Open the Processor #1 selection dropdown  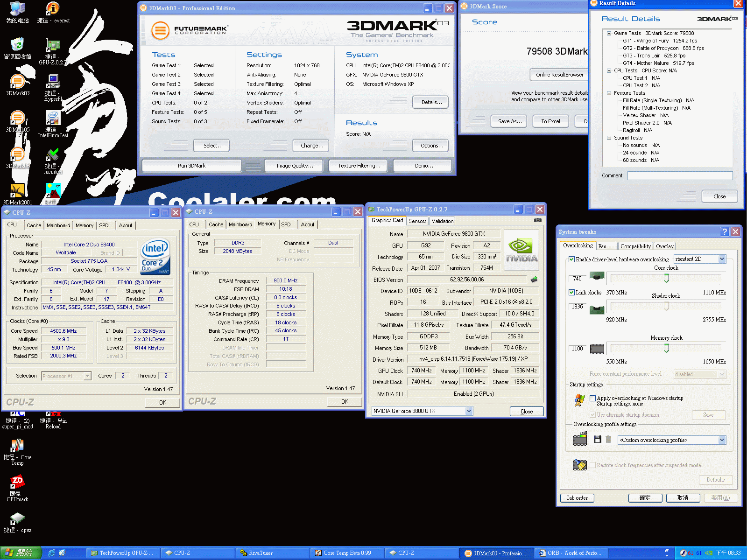point(87,376)
